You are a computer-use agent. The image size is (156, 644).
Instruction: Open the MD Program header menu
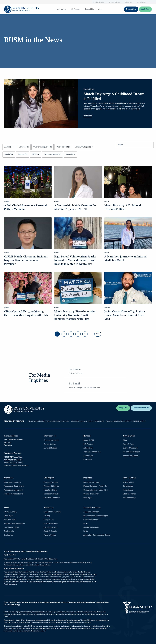click(x=76, y=9)
